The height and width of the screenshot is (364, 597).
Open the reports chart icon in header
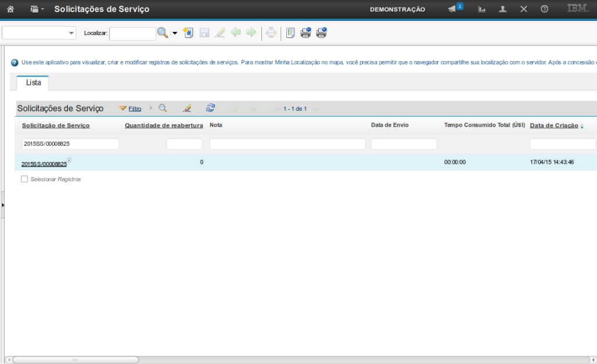tap(482, 9)
